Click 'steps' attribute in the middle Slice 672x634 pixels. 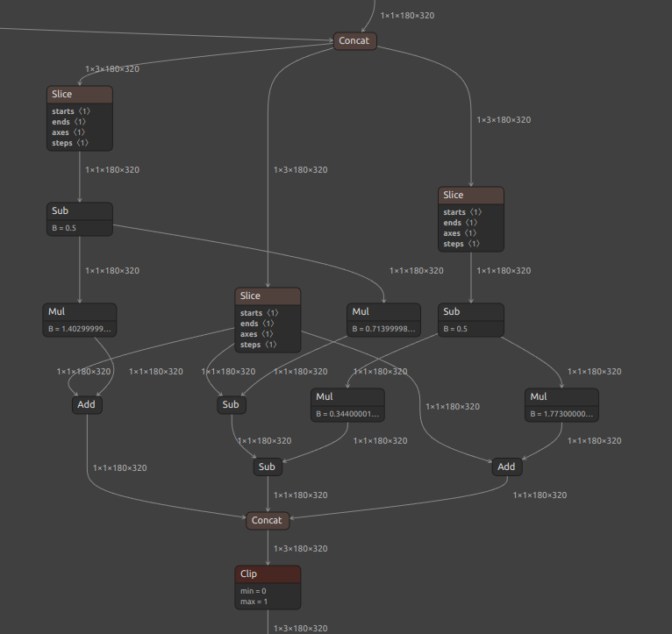click(259, 345)
